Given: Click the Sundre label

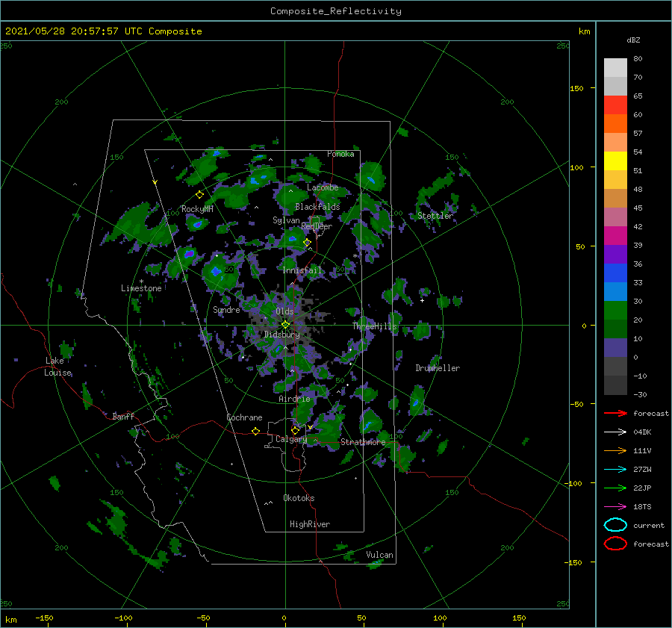Looking at the screenshot, I should coord(226,309).
